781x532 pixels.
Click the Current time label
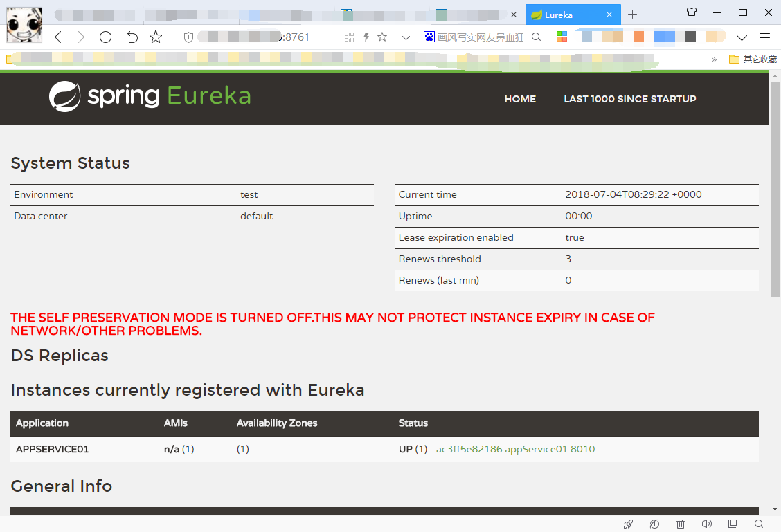(x=427, y=194)
